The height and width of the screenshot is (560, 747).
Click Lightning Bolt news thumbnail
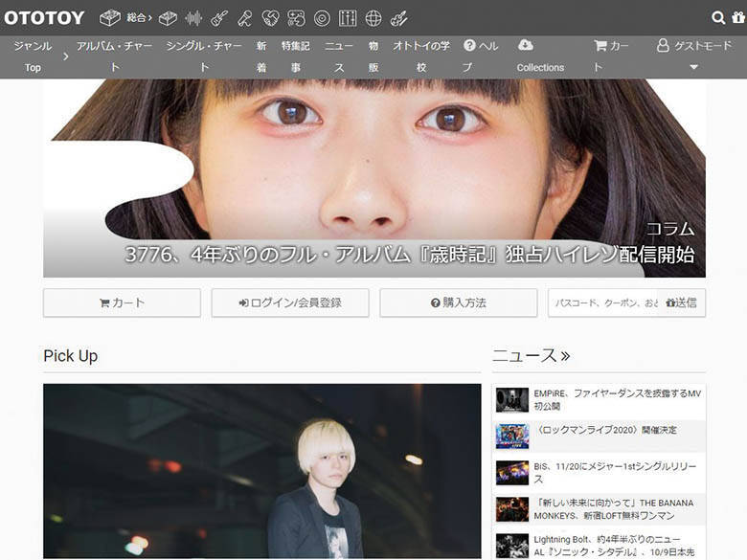pyautogui.click(x=512, y=546)
